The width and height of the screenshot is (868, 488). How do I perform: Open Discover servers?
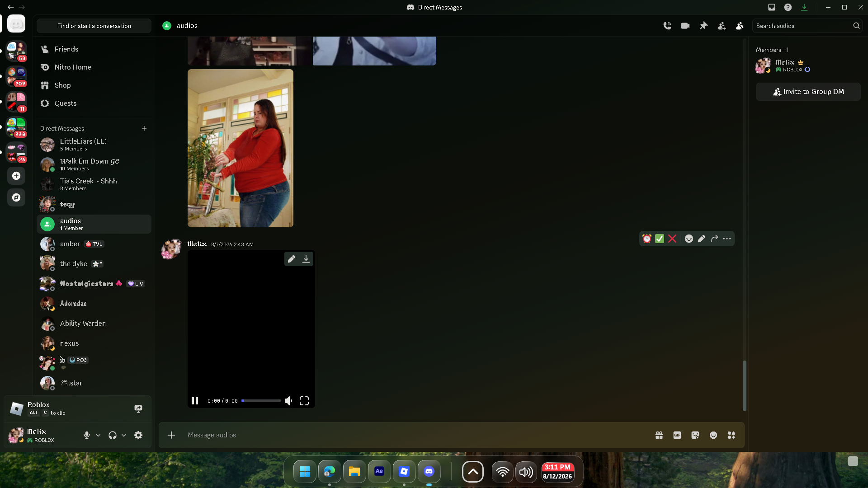16,197
